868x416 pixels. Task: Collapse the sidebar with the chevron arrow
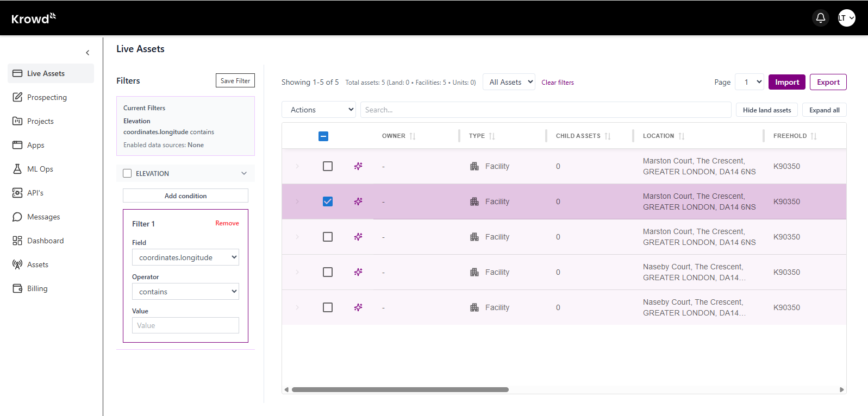pos(88,53)
